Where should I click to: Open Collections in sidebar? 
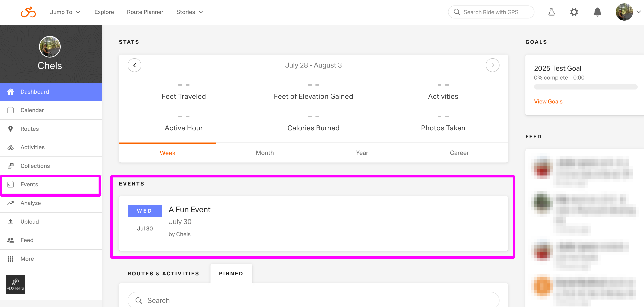coord(35,166)
